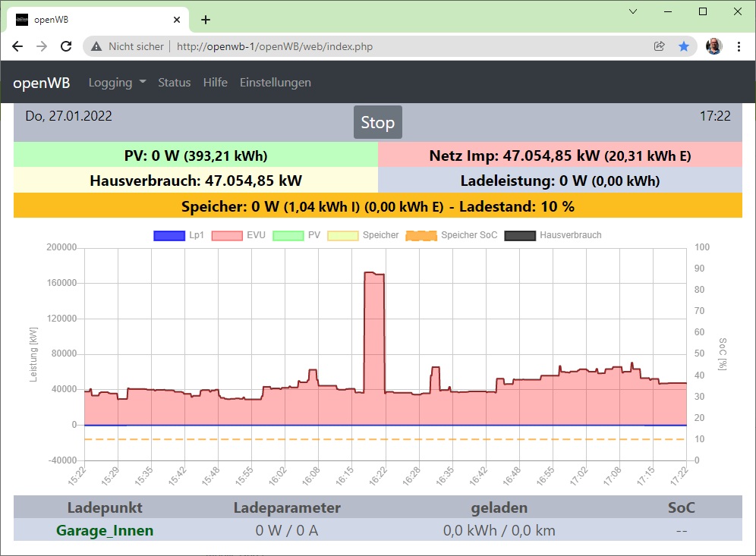756x556 pixels.
Task: Close the openWB browser tab
Action: coord(177,20)
